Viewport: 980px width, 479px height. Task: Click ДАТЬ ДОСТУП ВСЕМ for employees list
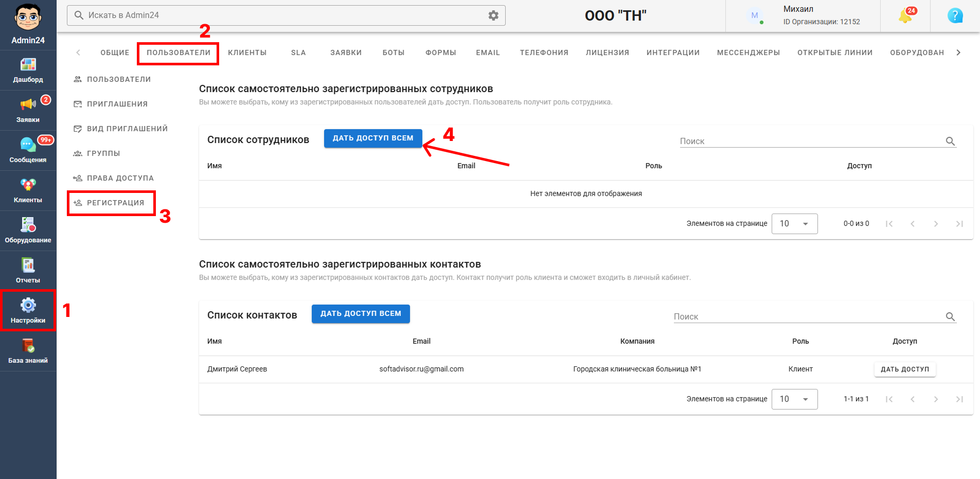[x=373, y=138]
